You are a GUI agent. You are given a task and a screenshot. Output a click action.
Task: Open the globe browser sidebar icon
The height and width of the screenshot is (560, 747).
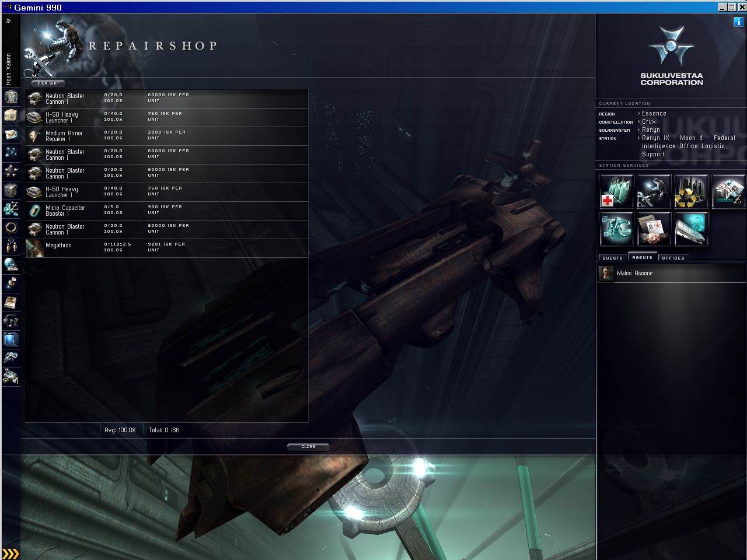pyautogui.click(x=11, y=265)
